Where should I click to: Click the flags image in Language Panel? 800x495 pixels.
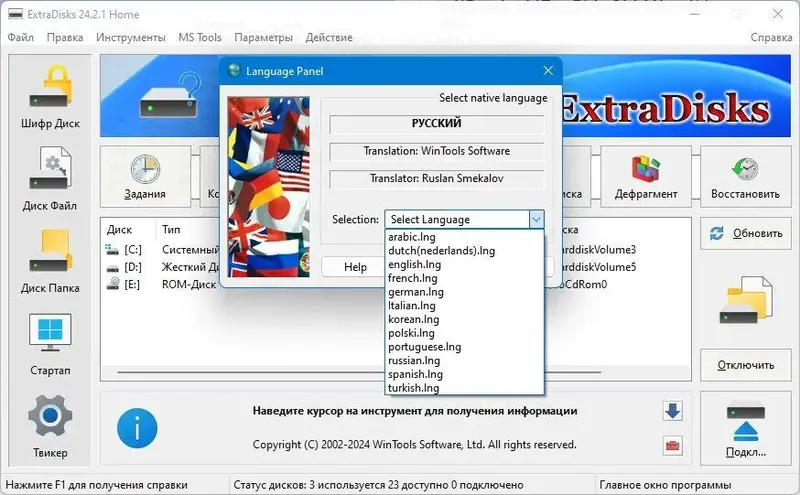click(x=268, y=187)
